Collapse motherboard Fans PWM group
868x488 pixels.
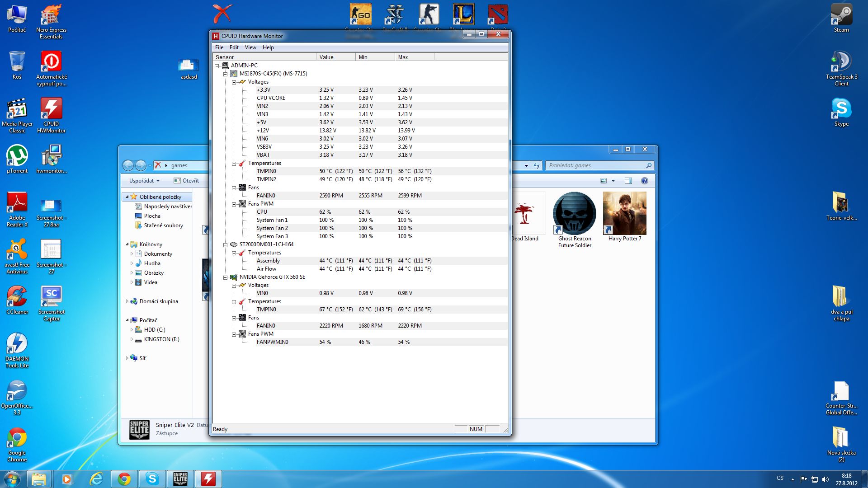(x=234, y=204)
